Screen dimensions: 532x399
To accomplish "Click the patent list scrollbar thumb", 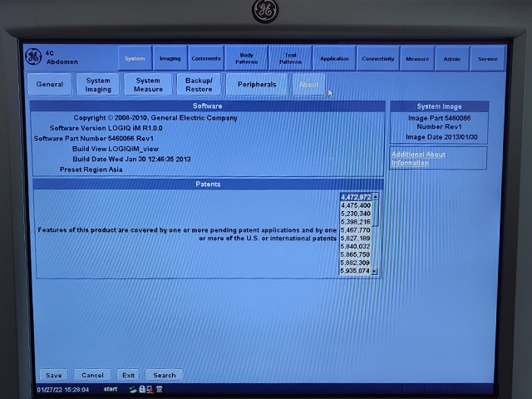I will pos(375,213).
